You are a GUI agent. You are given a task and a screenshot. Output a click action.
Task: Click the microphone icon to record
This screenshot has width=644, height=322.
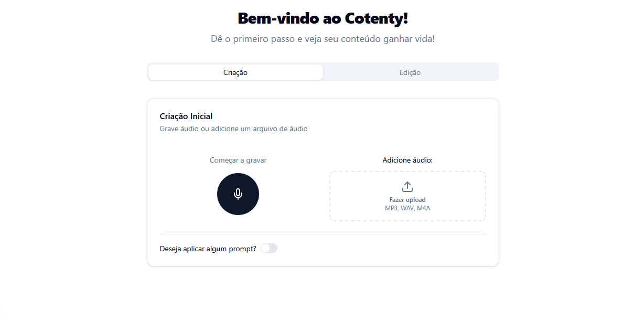click(238, 194)
